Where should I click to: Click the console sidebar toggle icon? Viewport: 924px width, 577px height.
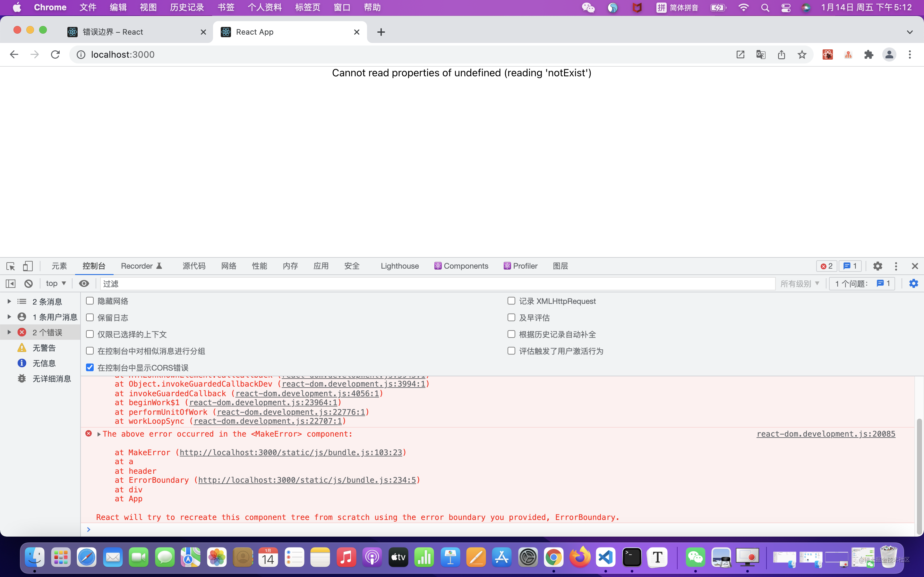[x=11, y=284]
